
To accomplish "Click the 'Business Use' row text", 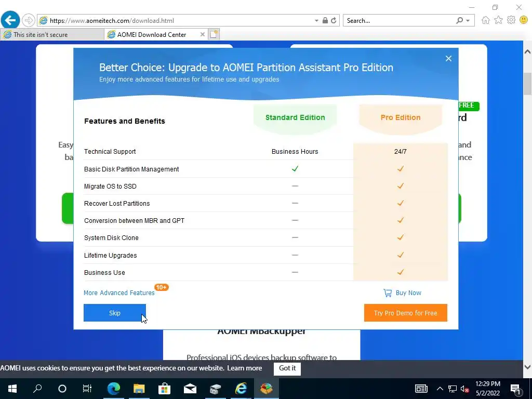I will pyautogui.click(x=104, y=272).
